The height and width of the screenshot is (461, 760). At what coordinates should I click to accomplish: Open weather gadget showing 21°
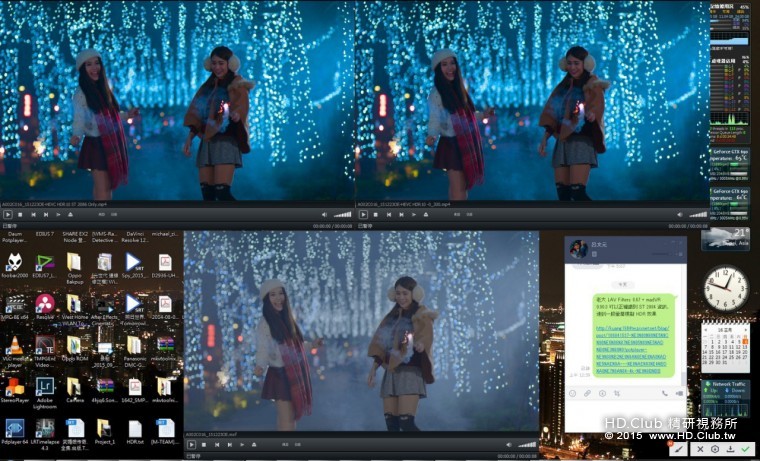tap(726, 238)
